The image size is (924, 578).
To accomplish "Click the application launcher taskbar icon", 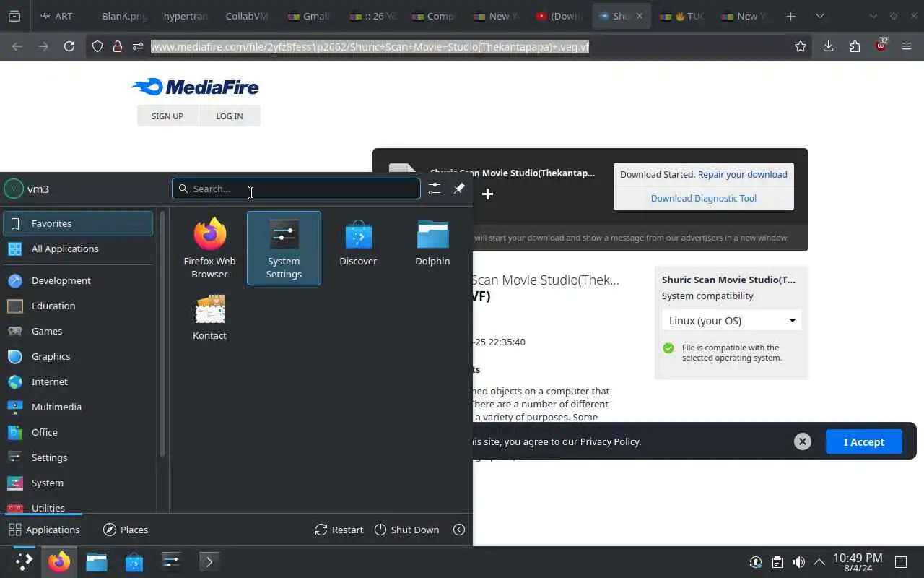I will point(24,561).
